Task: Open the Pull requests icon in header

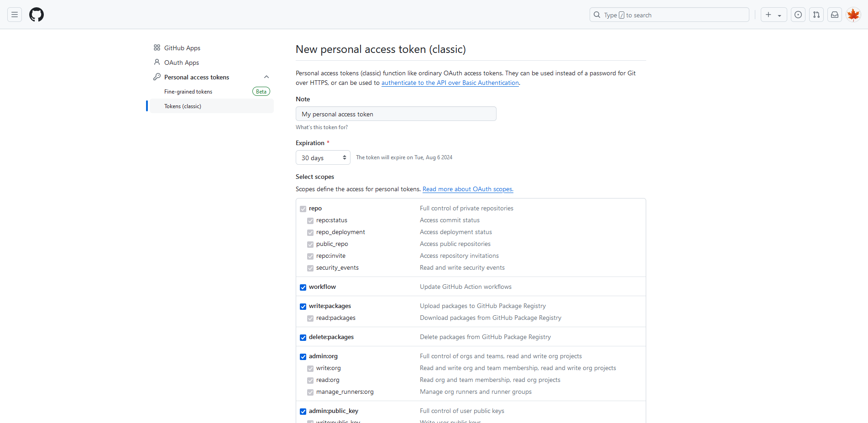Action: (816, 15)
